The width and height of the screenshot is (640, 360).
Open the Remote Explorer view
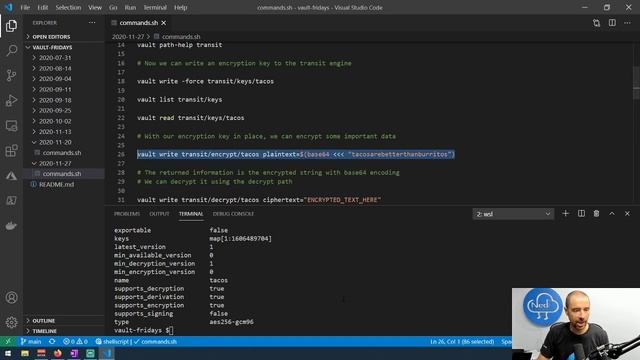(x=11, y=126)
